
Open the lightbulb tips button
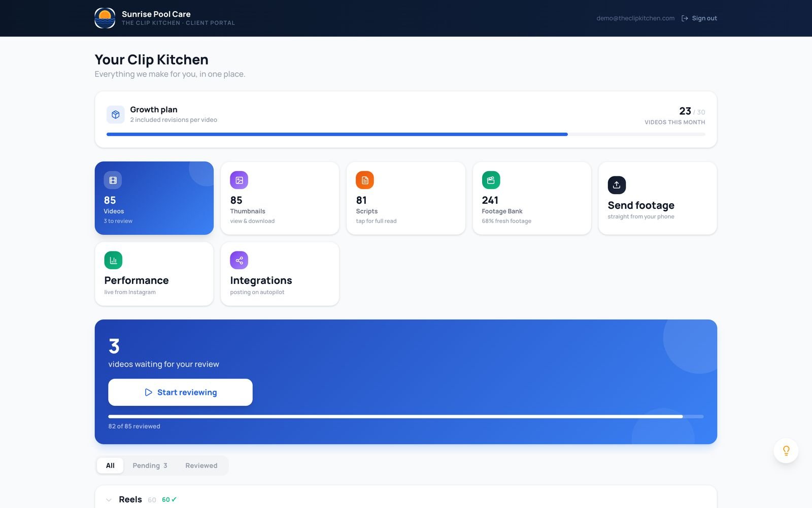pyautogui.click(x=786, y=451)
